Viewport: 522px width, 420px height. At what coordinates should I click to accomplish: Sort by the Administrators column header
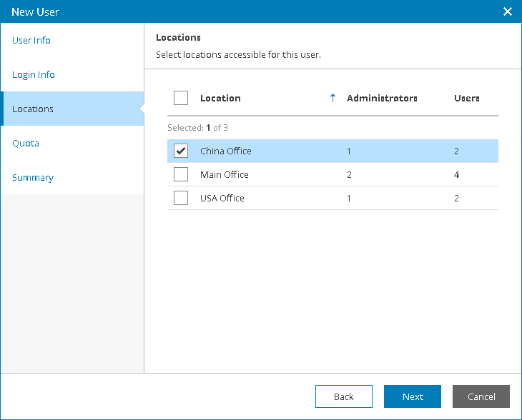(382, 98)
